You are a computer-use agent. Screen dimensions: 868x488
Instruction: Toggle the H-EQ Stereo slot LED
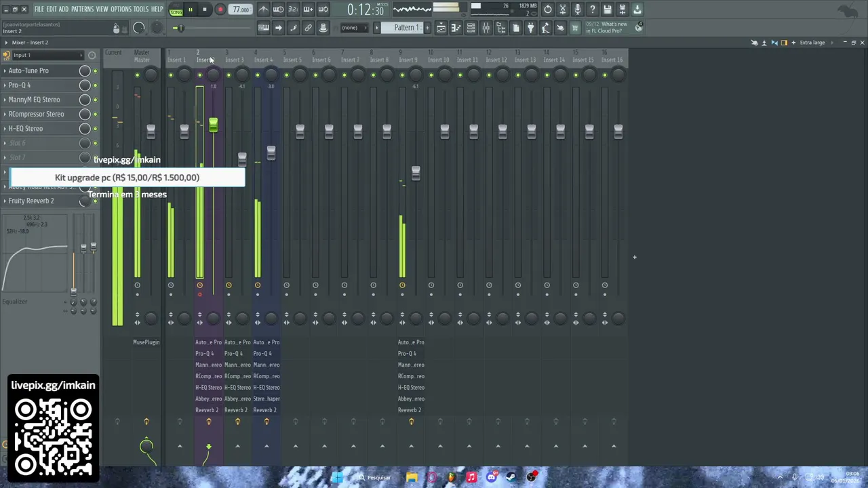(96, 129)
